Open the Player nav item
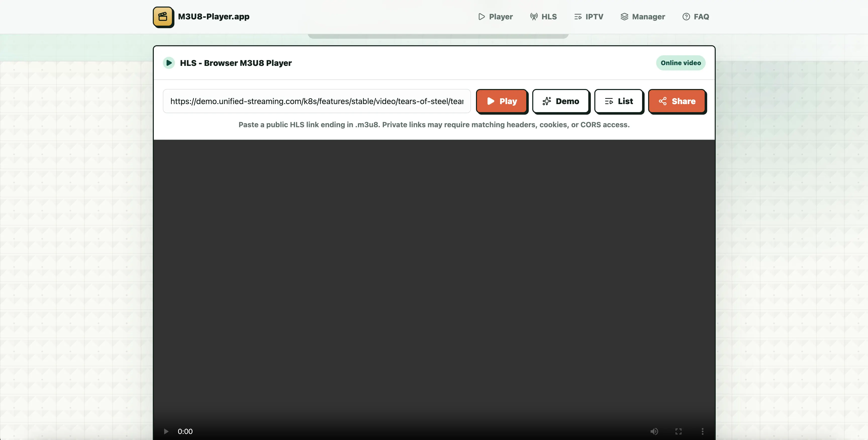The height and width of the screenshot is (440, 868). (x=495, y=17)
